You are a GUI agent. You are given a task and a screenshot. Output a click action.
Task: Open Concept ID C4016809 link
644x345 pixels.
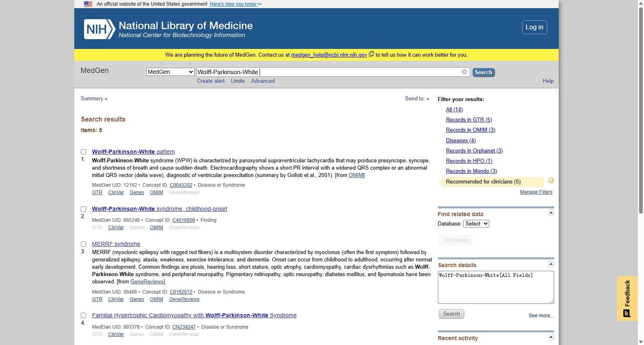184,220
